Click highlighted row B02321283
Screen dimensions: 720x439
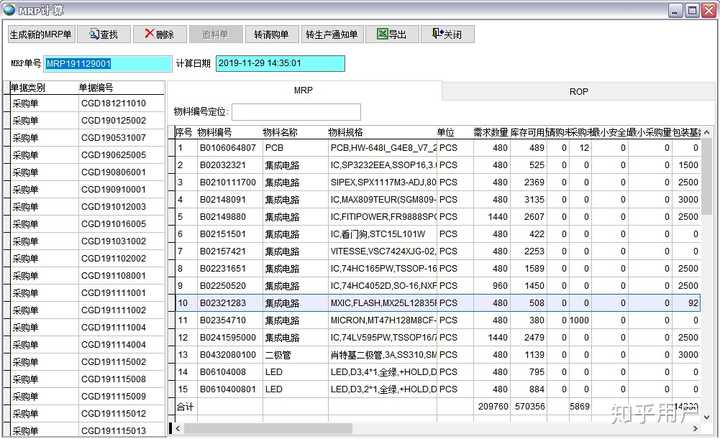point(438,303)
